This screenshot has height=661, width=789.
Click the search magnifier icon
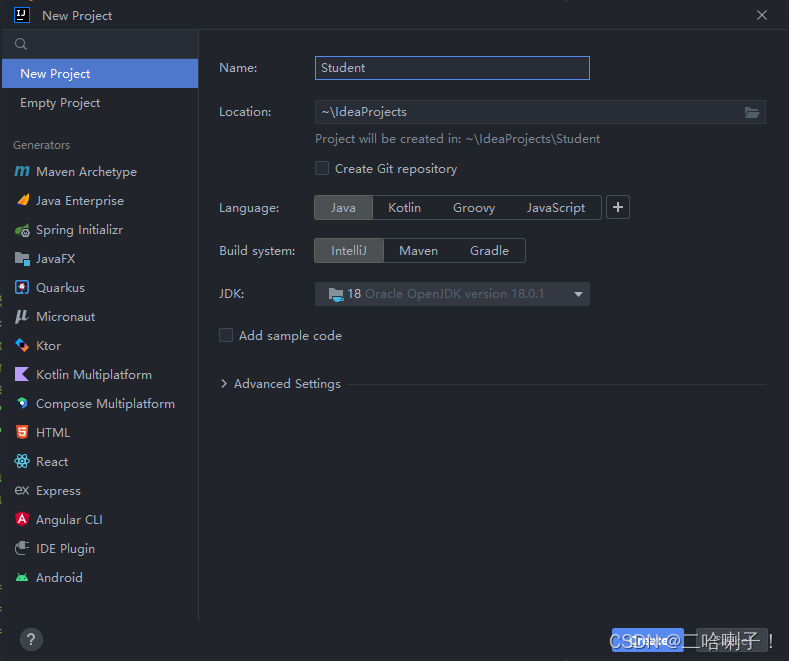click(x=21, y=44)
